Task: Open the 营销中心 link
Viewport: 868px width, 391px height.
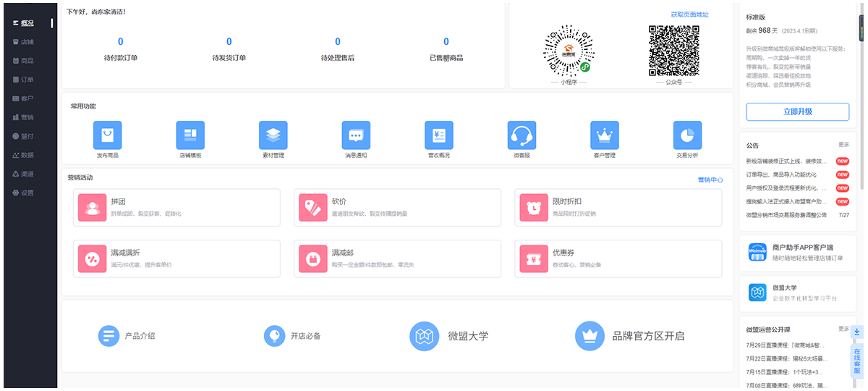Action: [x=710, y=180]
